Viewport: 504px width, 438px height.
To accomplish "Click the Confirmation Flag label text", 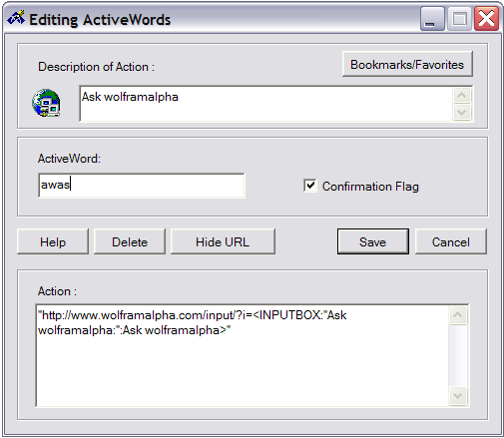I will pos(370,187).
